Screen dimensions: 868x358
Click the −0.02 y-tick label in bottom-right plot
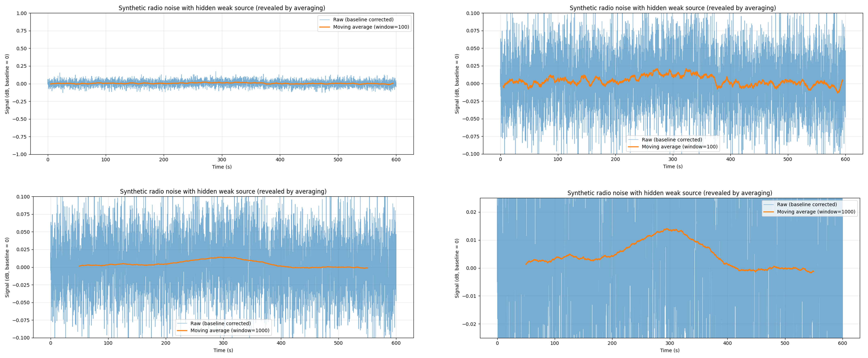[469, 324]
